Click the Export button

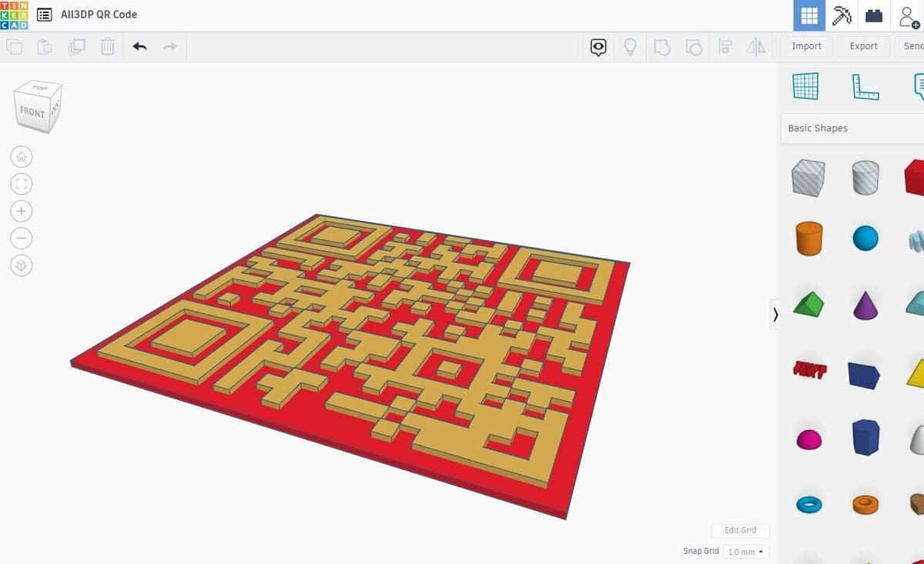click(863, 46)
